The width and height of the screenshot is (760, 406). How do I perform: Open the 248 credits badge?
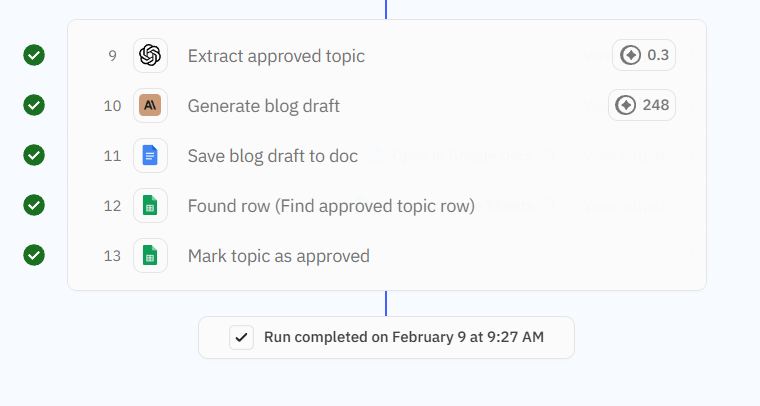[x=642, y=105]
